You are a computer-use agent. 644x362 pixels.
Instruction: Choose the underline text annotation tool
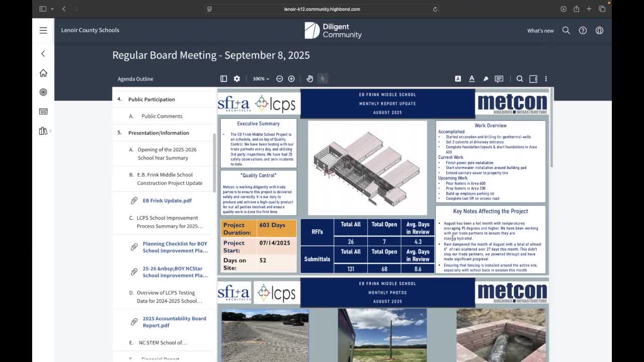point(472,79)
